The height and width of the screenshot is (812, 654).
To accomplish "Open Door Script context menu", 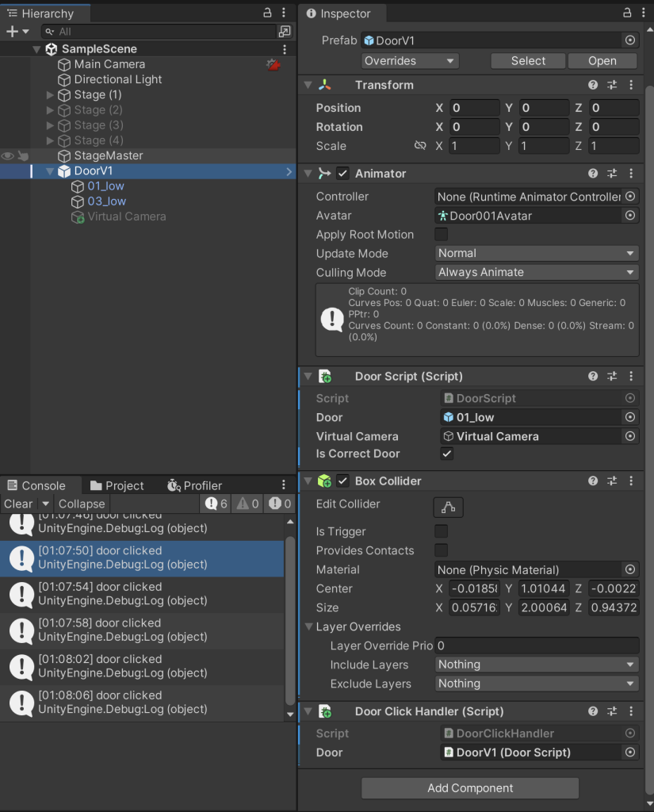I will click(x=631, y=377).
